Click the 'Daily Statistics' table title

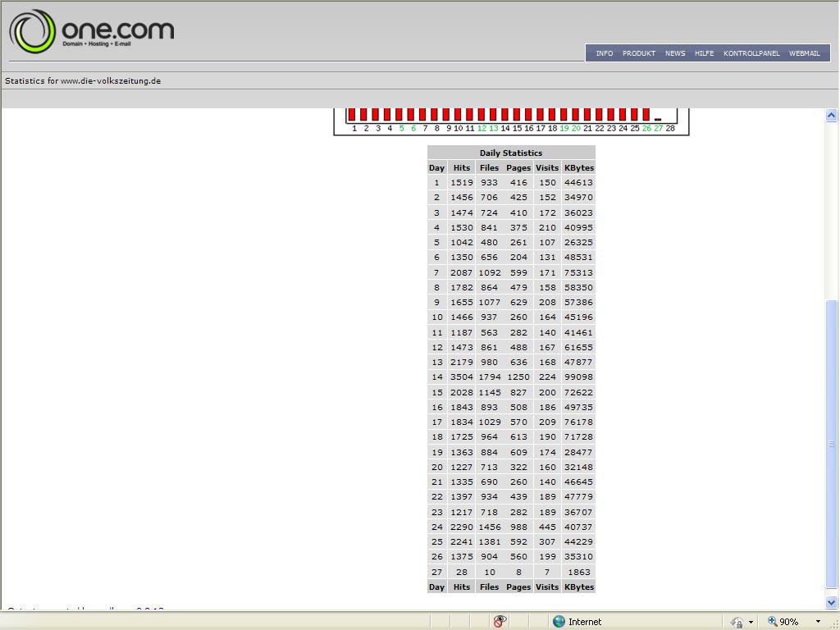click(511, 153)
